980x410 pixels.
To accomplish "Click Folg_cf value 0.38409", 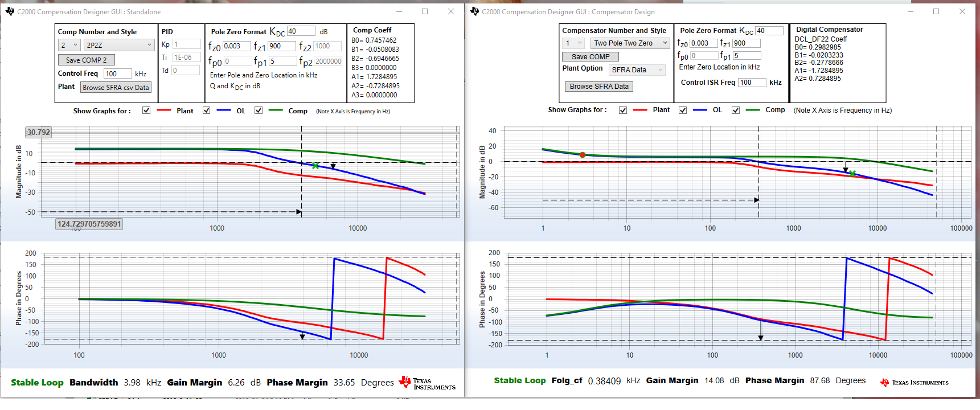I will [x=604, y=381].
